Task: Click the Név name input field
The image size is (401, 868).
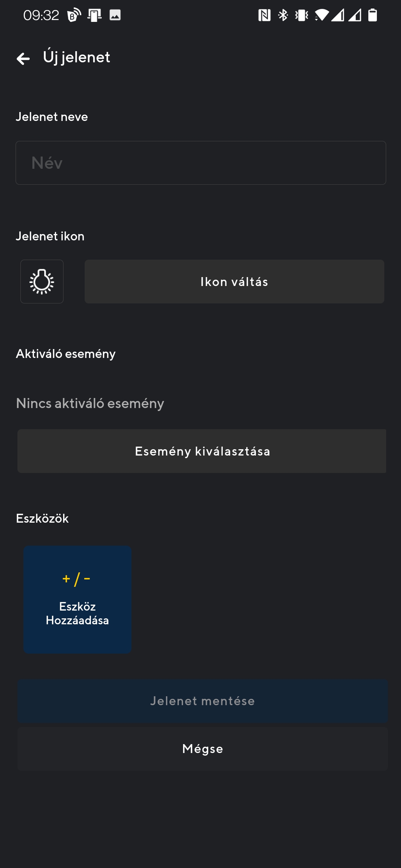Action: click(x=200, y=162)
